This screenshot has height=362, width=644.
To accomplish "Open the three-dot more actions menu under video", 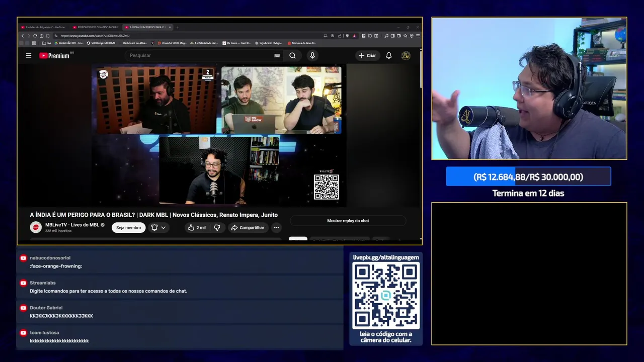I will [x=276, y=228].
